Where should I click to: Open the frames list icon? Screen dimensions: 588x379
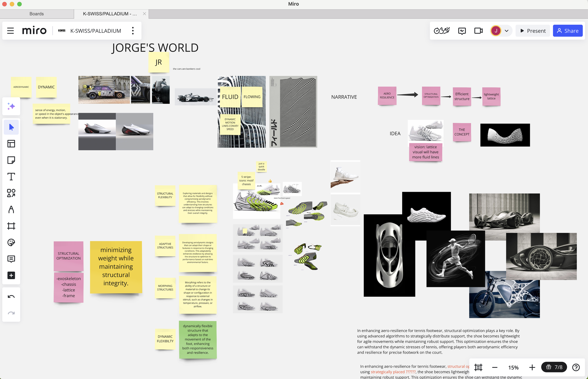(x=478, y=367)
